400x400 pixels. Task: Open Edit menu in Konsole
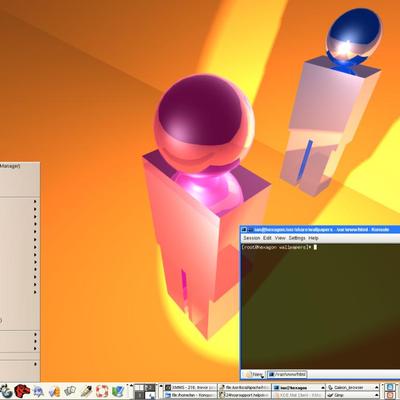pyautogui.click(x=267, y=238)
